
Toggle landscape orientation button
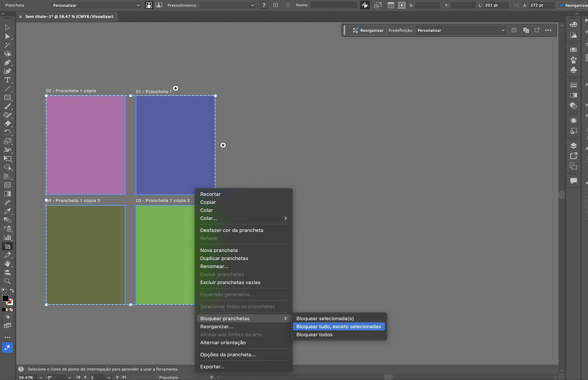click(x=159, y=5)
